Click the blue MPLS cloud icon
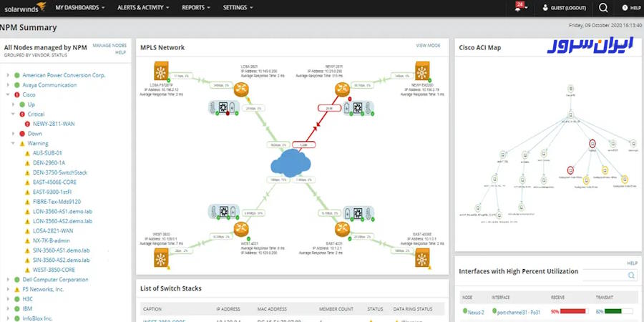This screenshot has width=644, height=322. pyautogui.click(x=291, y=163)
